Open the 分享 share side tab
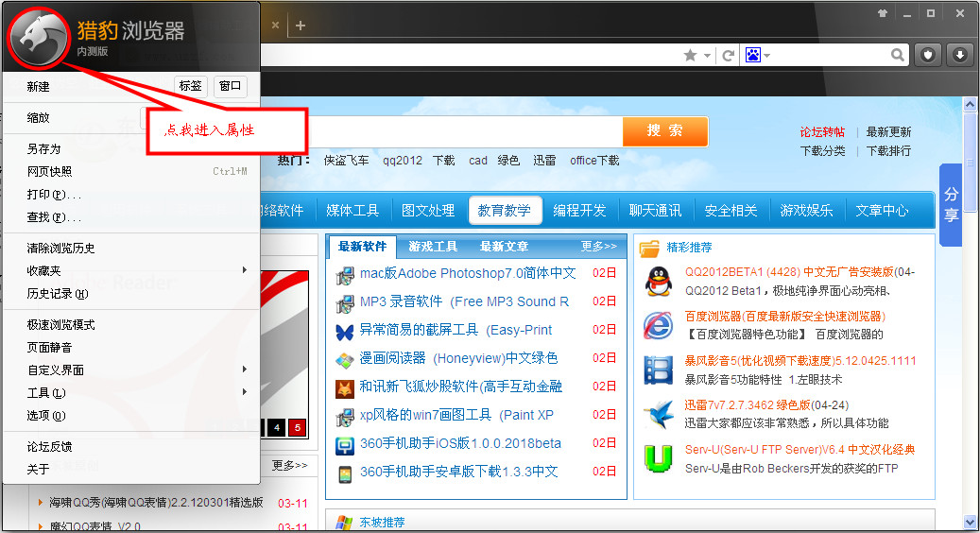The height and width of the screenshot is (533, 980). [951, 204]
